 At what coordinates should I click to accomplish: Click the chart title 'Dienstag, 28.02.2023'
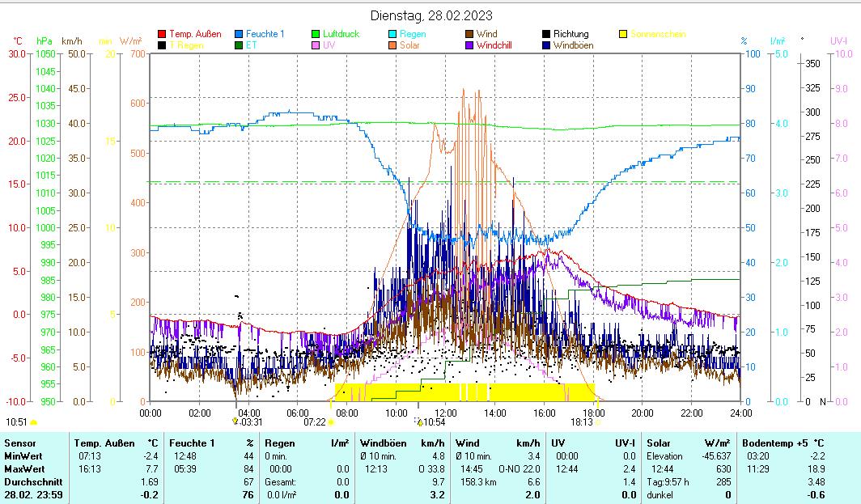coord(431,15)
